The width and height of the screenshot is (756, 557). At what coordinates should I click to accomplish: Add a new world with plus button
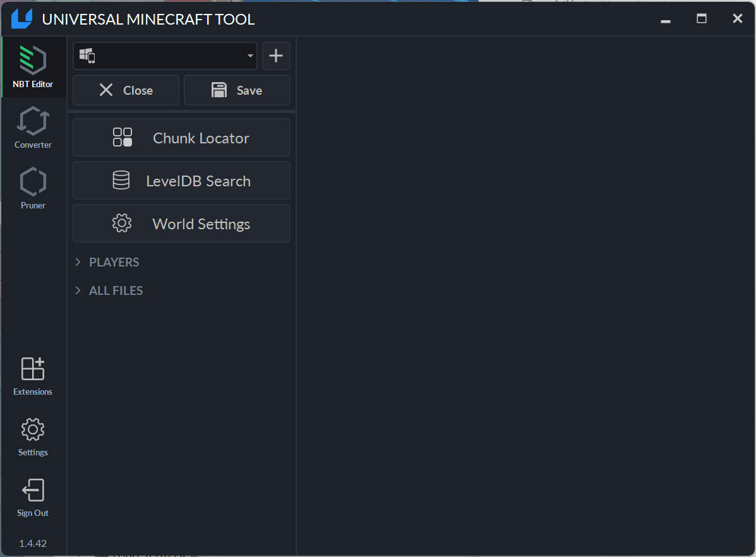[276, 56]
